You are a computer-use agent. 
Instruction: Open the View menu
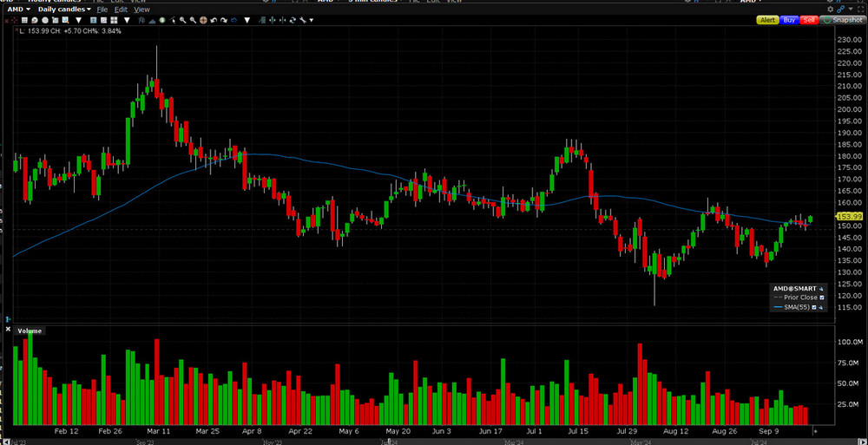click(141, 9)
